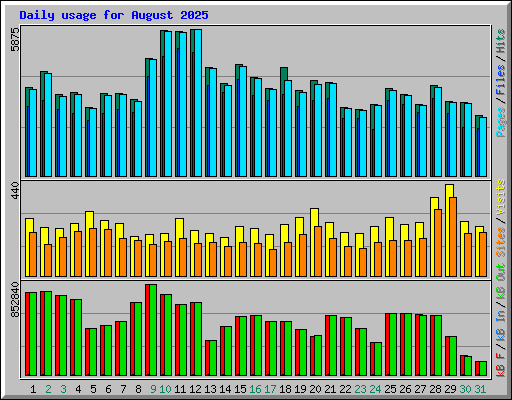
Task: Click day 23 on the x-axis
Action: [360, 389]
